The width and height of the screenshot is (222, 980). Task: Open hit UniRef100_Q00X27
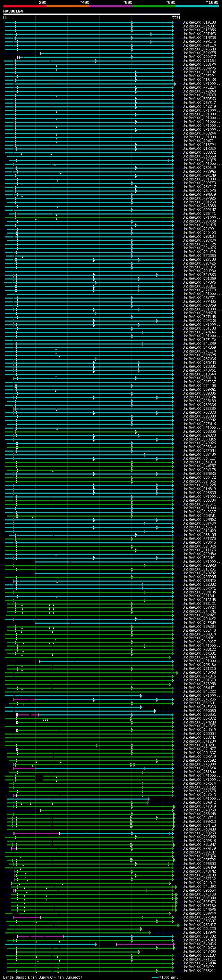199,57
